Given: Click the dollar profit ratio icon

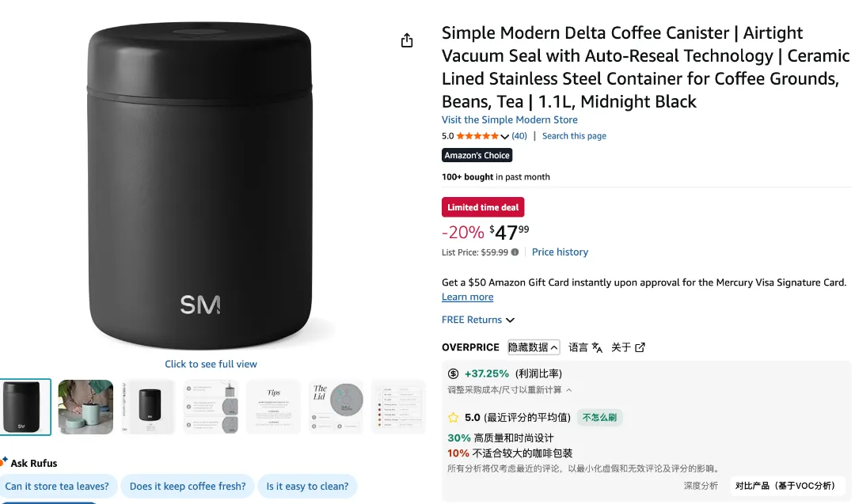Looking at the screenshot, I should point(453,373).
